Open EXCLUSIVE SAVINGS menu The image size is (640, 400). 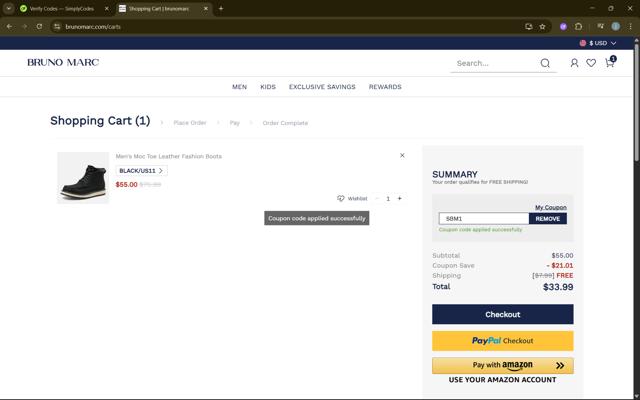(x=322, y=87)
